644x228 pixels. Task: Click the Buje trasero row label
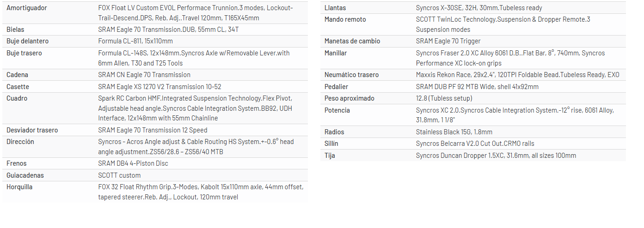[24, 53]
